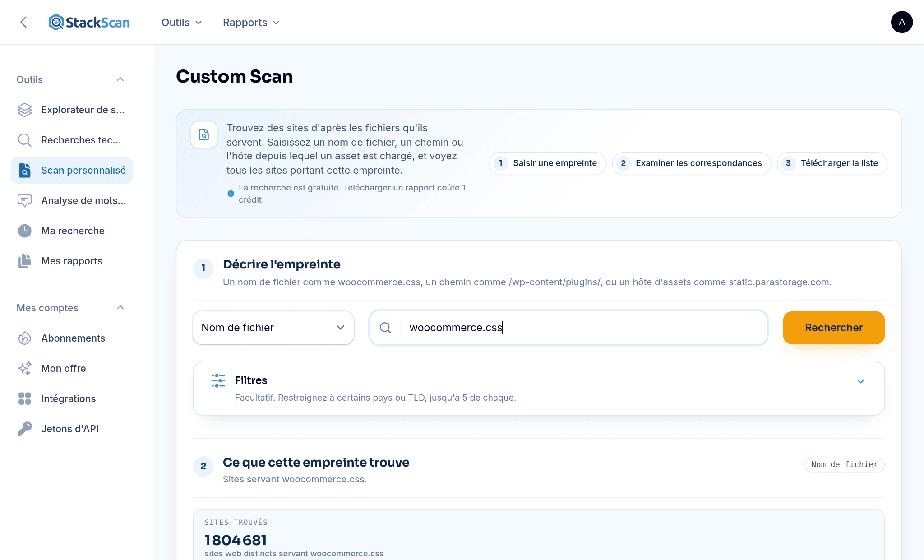Open the Nom de fichier dropdown
This screenshot has width=924, height=560.
coord(273,328)
